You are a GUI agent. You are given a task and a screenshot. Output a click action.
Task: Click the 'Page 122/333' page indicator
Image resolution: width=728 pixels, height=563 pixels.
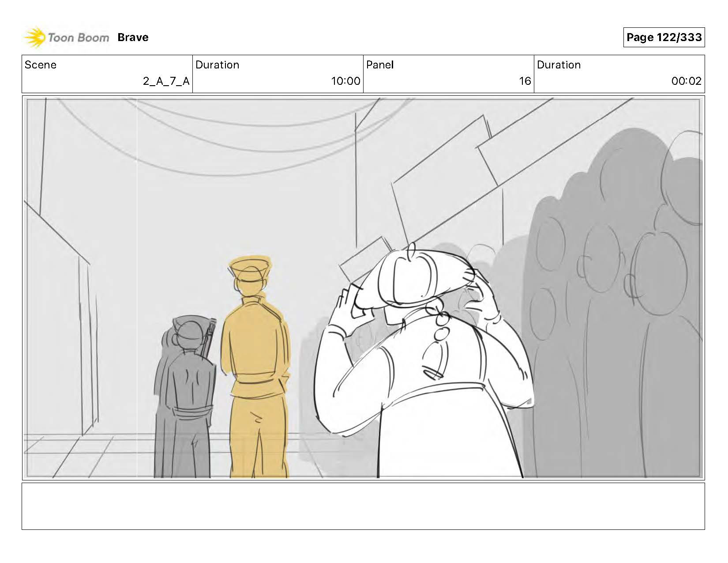pos(664,37)
